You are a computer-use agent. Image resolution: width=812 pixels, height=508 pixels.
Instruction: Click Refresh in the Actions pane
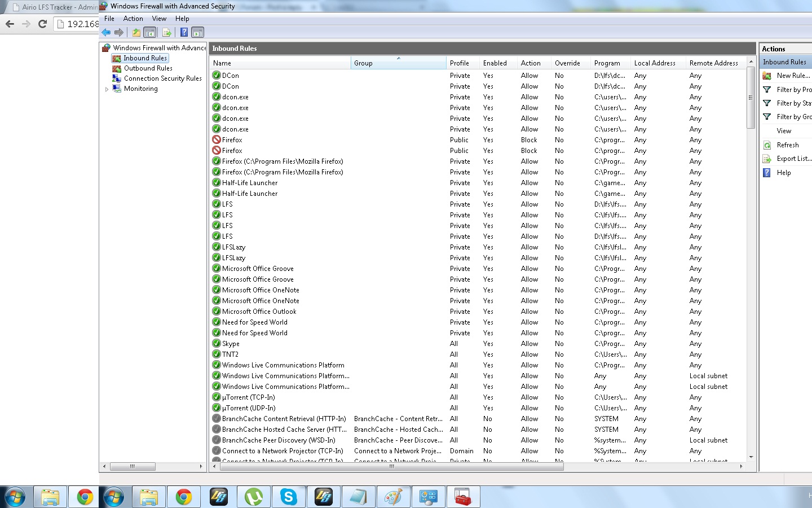[x=788, y=145]
